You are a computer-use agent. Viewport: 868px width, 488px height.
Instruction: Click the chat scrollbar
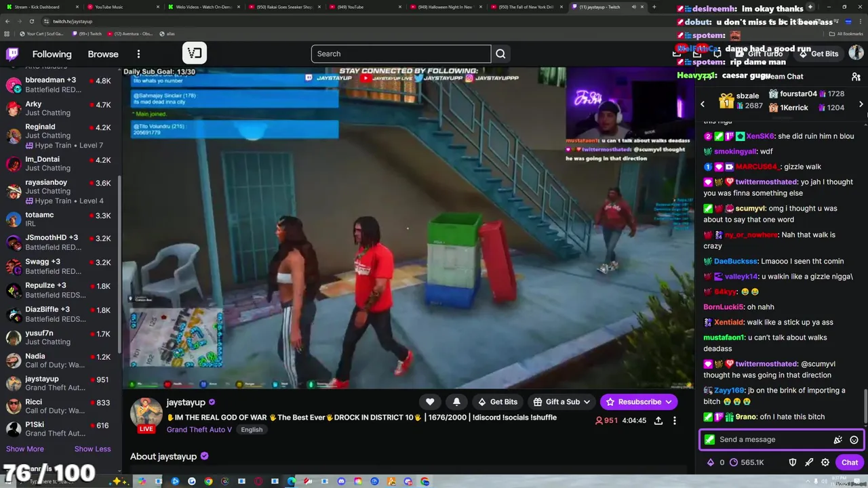point(865,405)
